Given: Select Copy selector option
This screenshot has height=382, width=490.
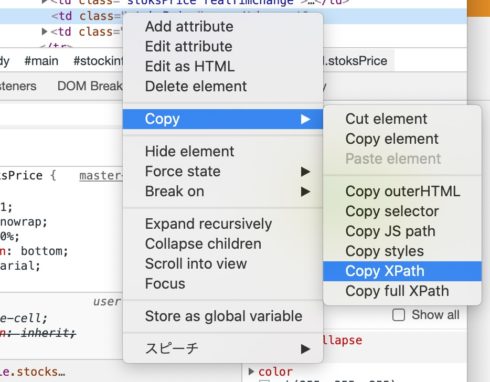Looking at the screenshot, I should 402,211.
